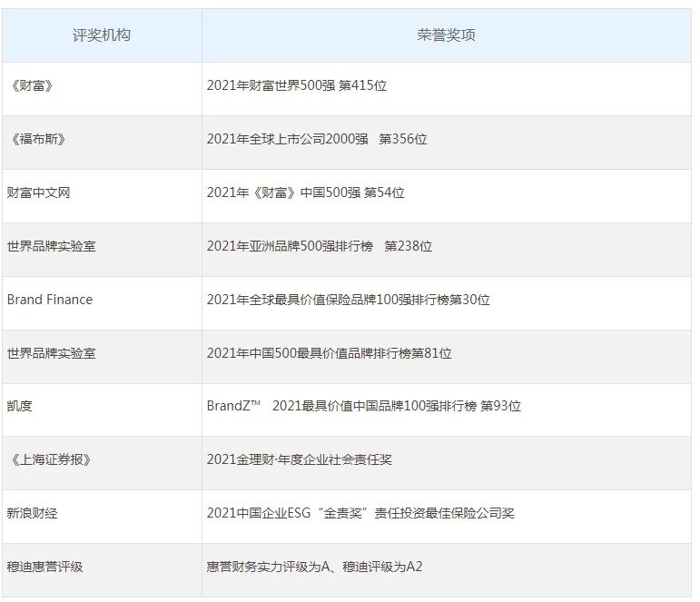Select the 《上海证券报》 cell

102,463
